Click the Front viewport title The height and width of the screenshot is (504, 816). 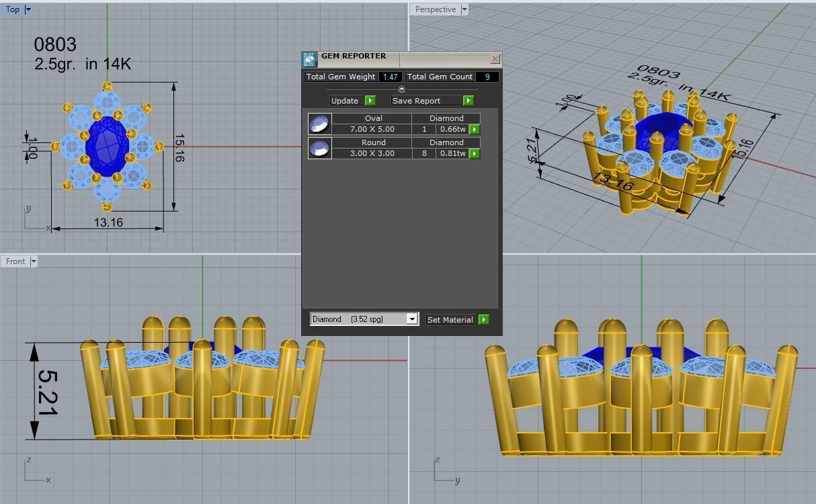(x=15, y=261)
